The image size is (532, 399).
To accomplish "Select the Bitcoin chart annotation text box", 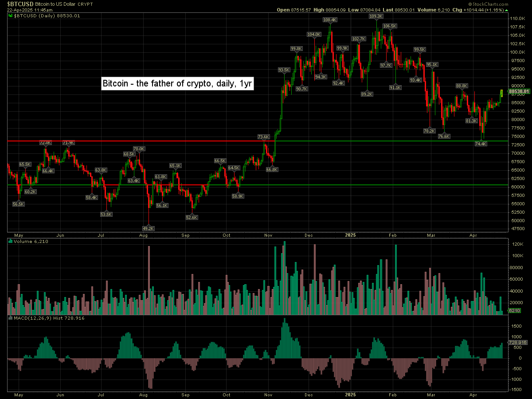I will pyautogui.click(x=177, y=83).
